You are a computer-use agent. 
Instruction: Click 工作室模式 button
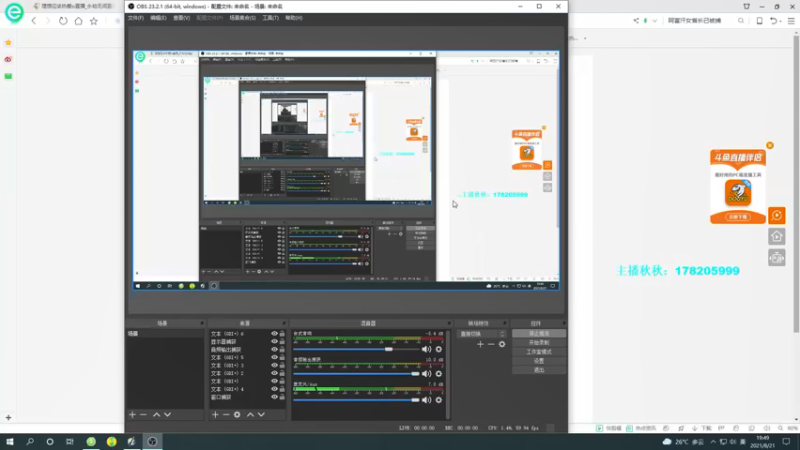[x=539, y=352]
